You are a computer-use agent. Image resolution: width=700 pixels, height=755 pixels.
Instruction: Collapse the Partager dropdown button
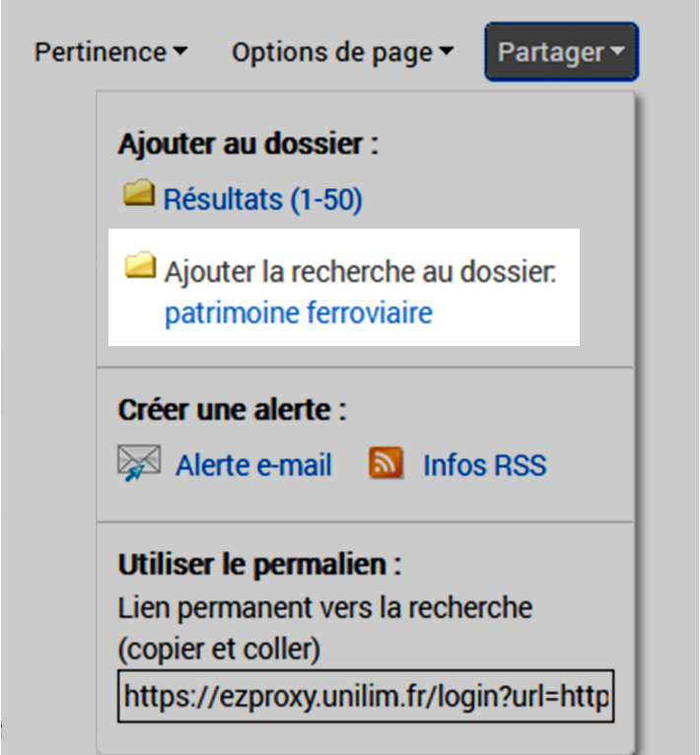tap(561, 52)
